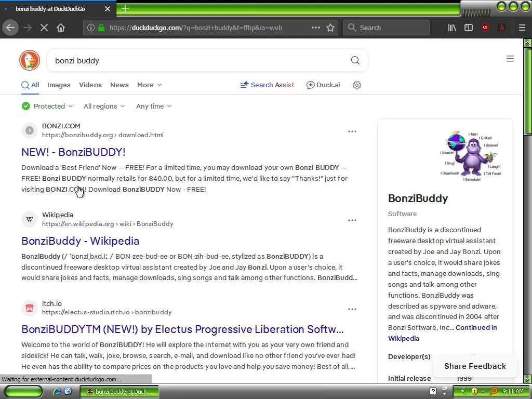Open options dots for BONZI.COM result
This screenshot has height=399, width=532.
[x=352, y=131]
